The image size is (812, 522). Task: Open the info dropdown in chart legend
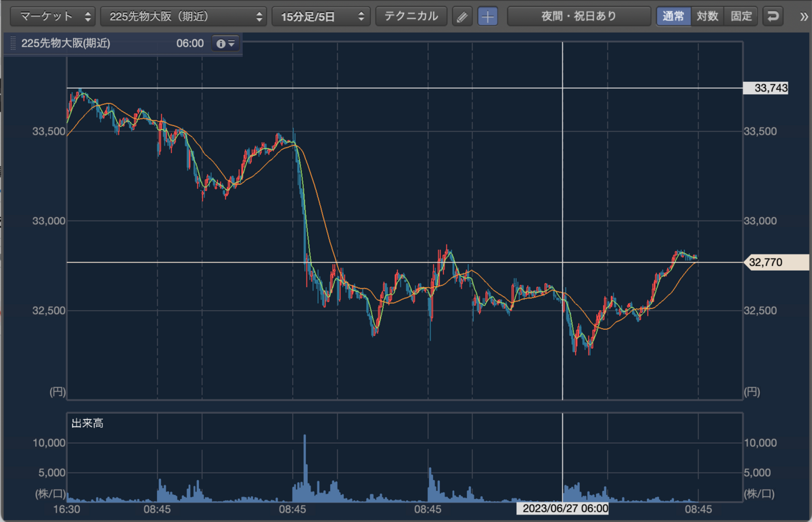225,43
